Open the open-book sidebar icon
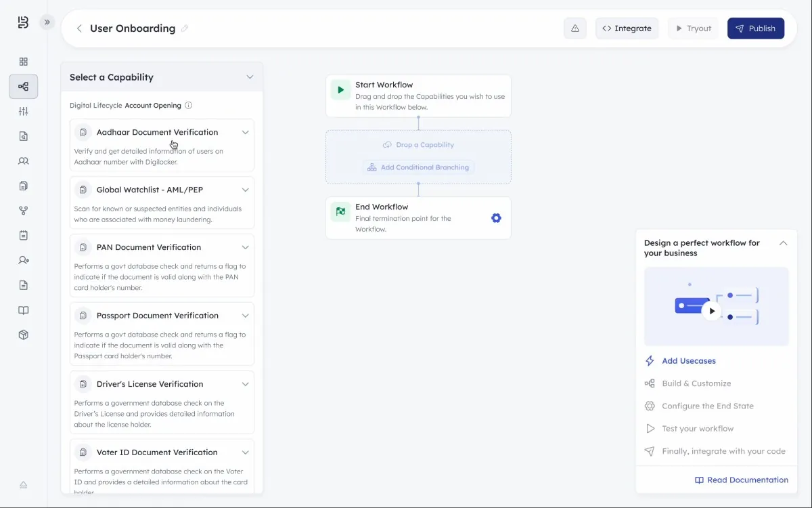Screen dimensions: 812x508 tap(24, 310)
